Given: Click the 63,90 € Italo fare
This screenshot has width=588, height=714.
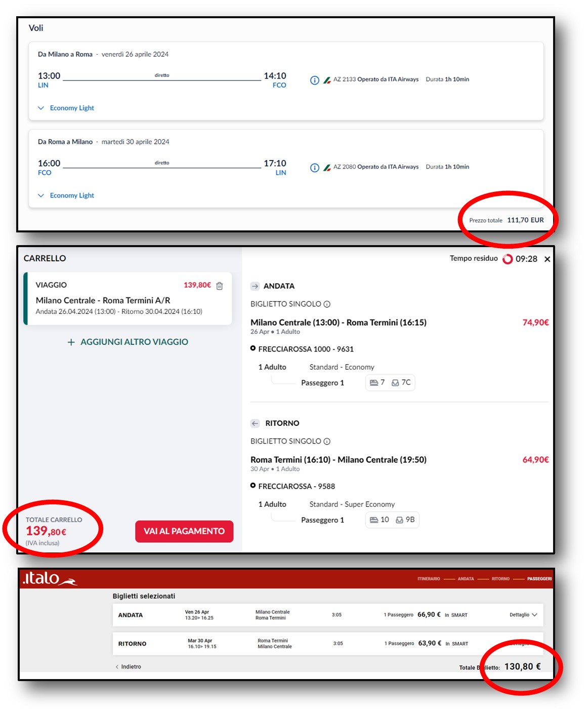Looking at the screenshot, I should [430, 643].
